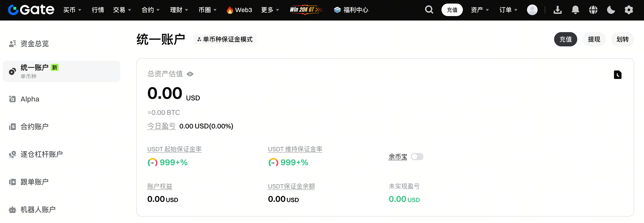Screen dimensions: 644x223
Task: Open the 订单 dropdown menu
Action: point(508,10)
